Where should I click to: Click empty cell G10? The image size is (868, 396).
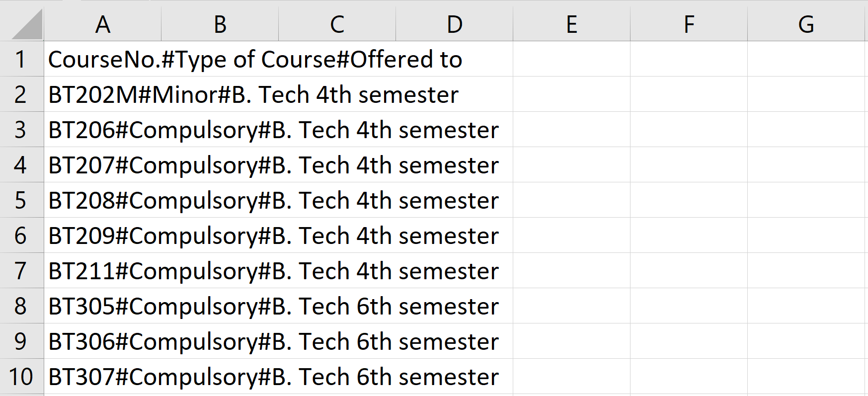[x=805, y=377]
